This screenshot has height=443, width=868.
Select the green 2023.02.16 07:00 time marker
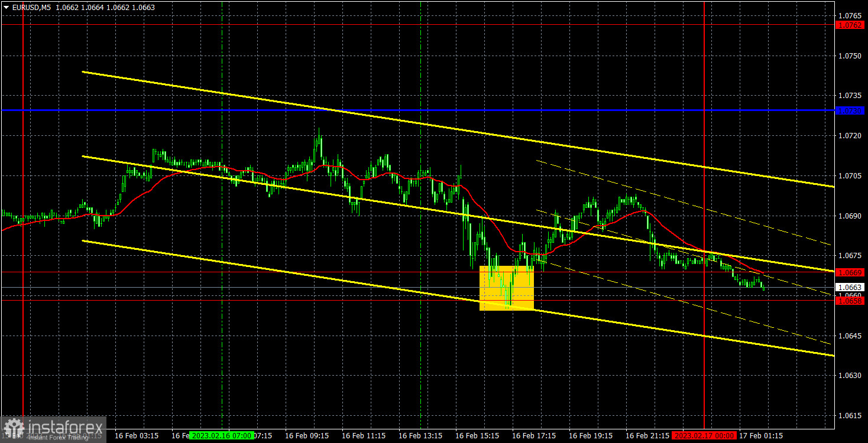pyautogui.click(x=223, y=435)
